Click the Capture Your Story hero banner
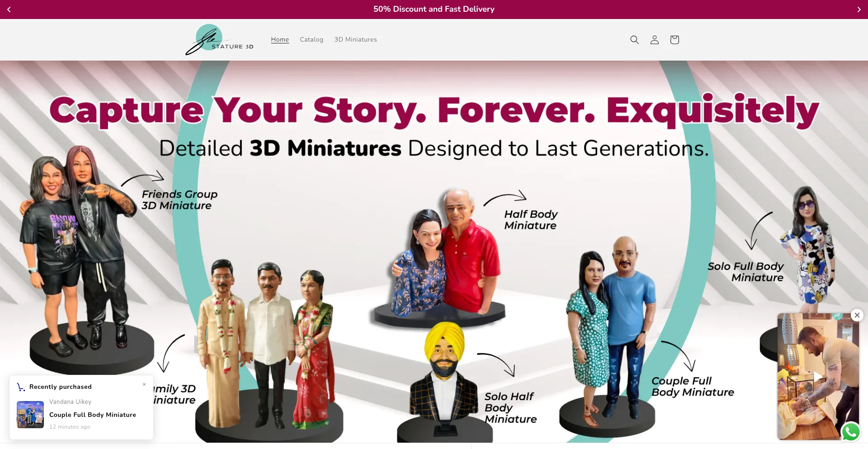The width and height of the screenshot is (868, 449). (x=434, y=251)
